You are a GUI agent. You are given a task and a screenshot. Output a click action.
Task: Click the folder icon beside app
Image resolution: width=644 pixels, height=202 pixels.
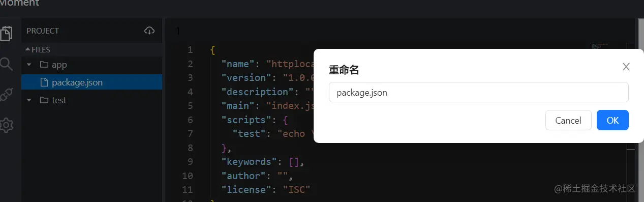(44, 65)
